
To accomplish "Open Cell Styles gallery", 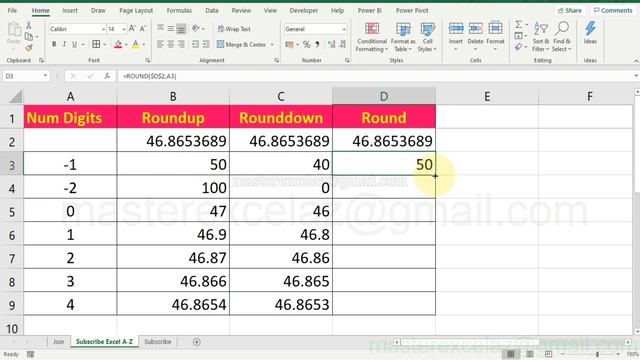I will pyautogui.click(x=427, y=37).
